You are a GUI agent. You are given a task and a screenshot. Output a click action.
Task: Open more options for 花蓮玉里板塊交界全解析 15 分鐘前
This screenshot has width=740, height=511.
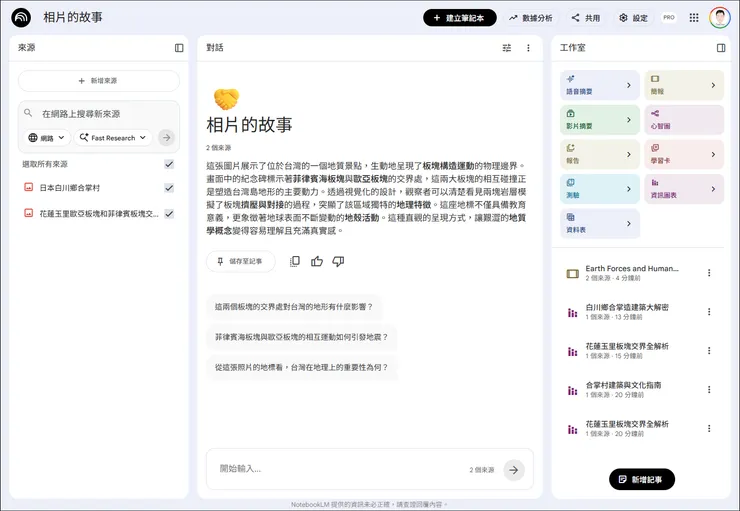click(709, 351)
